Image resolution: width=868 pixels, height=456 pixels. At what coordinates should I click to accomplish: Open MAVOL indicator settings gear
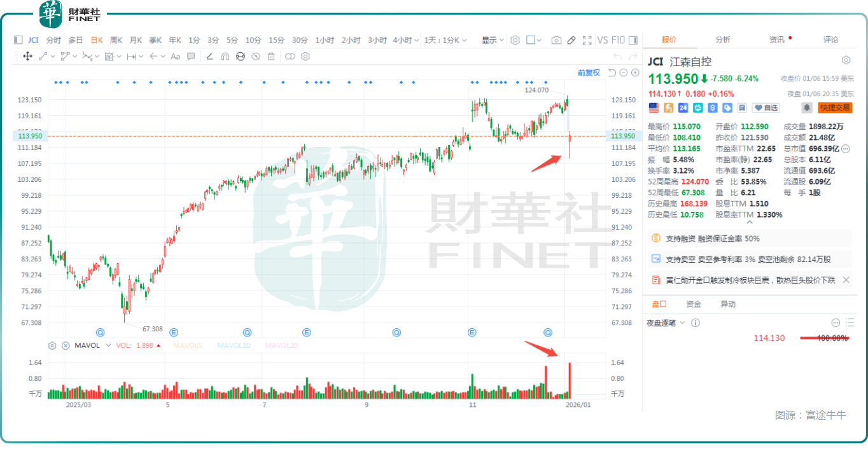coord(53,345)
